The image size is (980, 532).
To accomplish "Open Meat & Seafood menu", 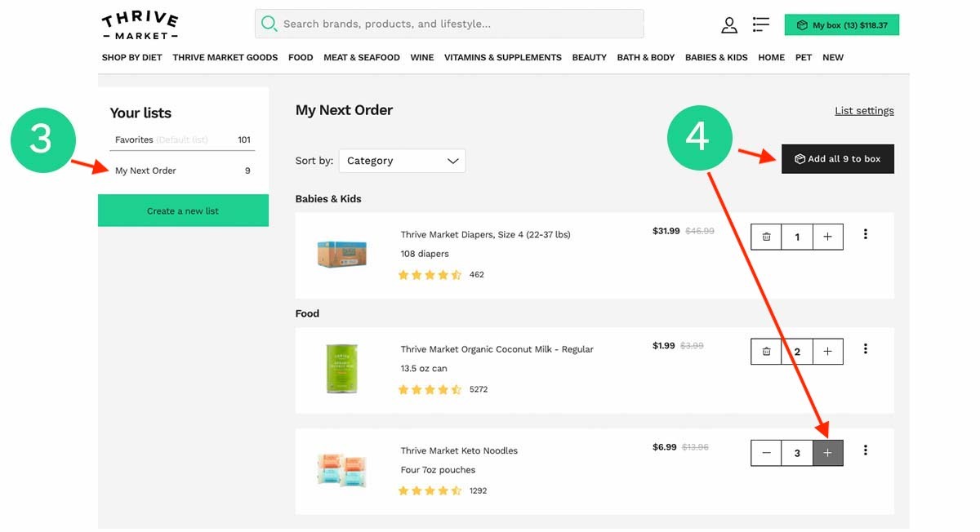I will [x=362, y=57].
